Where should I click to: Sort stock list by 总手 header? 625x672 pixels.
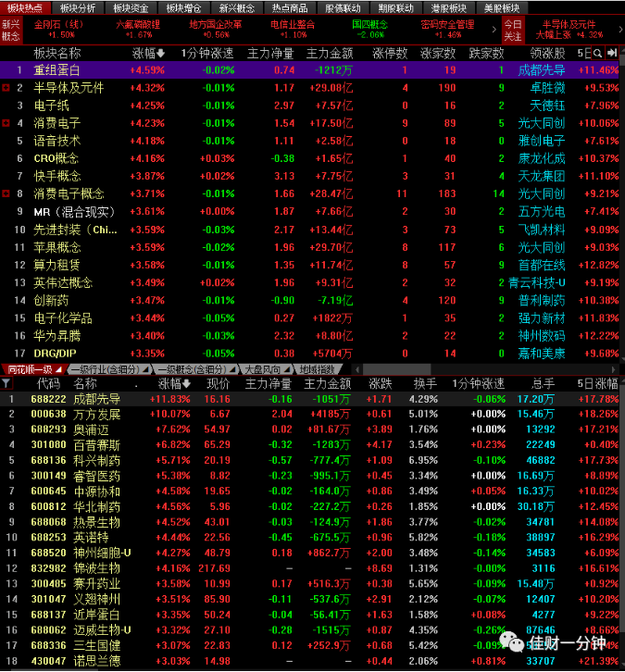(x=544, y=383)
